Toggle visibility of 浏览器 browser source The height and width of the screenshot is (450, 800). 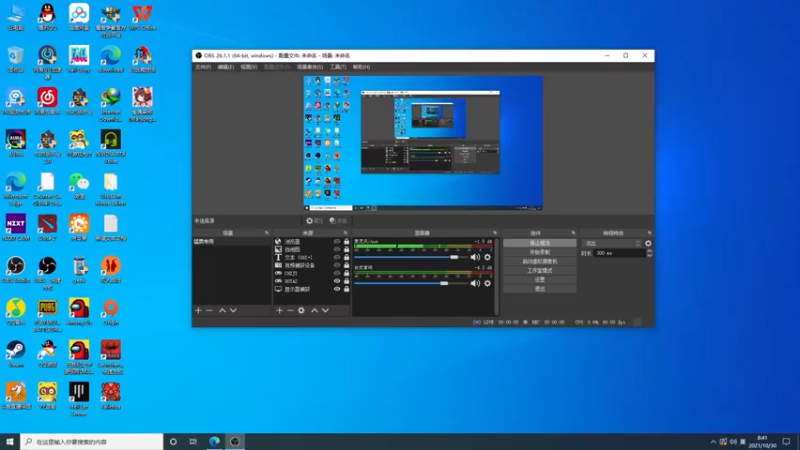[337, 242]
